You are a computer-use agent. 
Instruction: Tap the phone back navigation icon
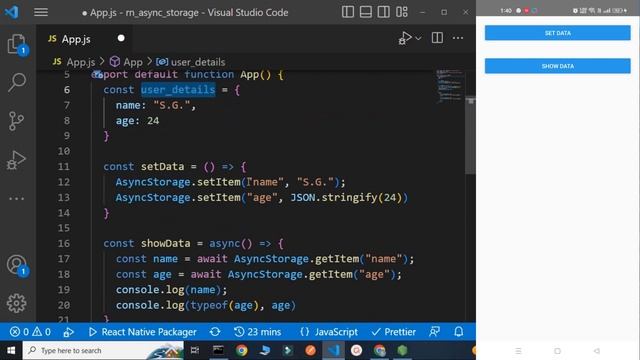[x=597, y=351]
